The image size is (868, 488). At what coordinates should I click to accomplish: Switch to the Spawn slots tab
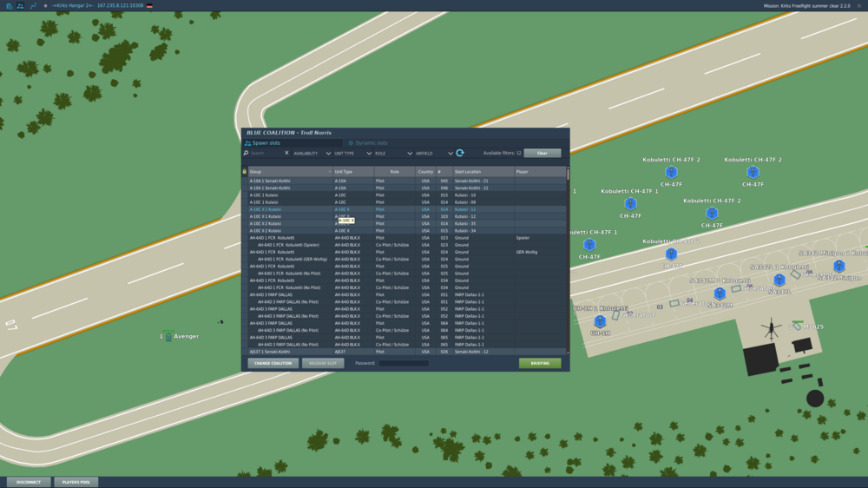coord(263,143)
